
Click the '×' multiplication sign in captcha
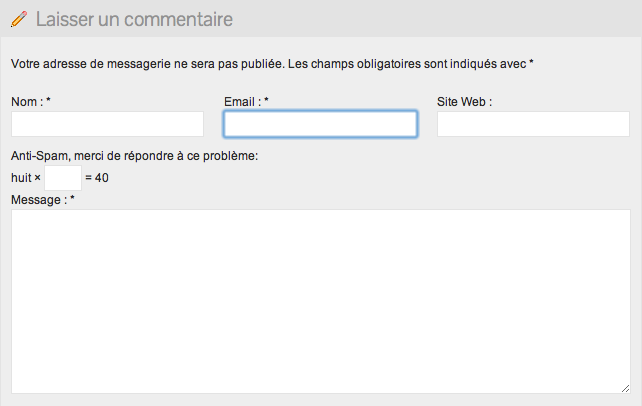(37, 178)
